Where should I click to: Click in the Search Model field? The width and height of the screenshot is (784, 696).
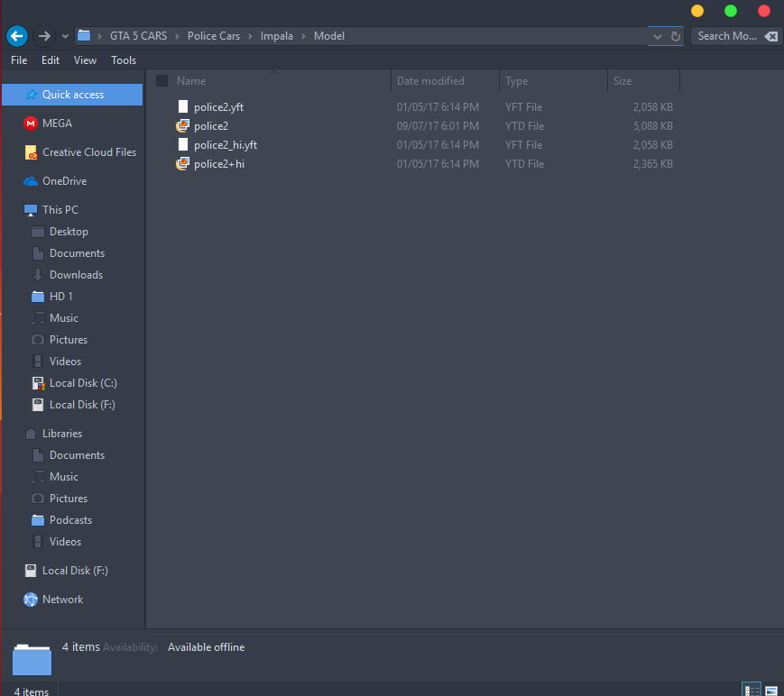tap(727, 36)
